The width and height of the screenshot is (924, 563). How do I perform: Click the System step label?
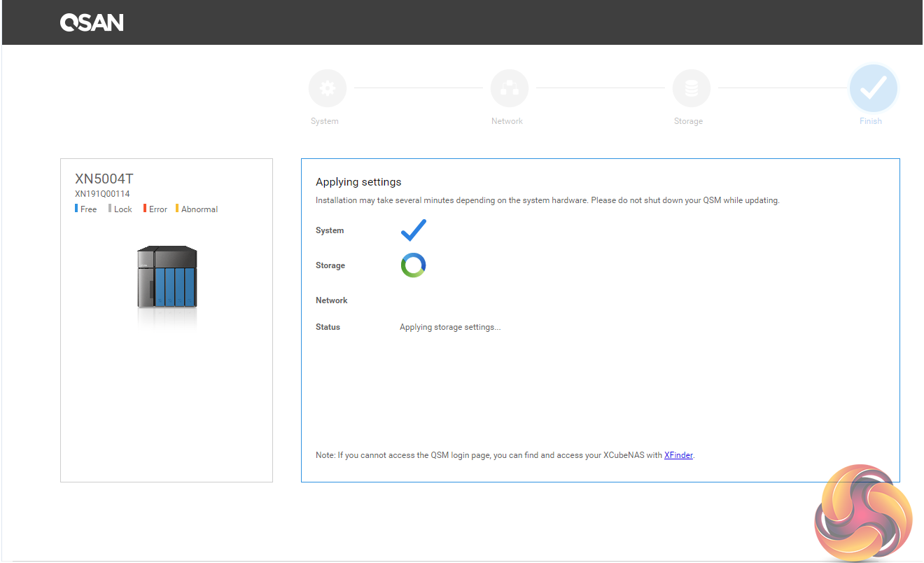(x=325, y=121)
